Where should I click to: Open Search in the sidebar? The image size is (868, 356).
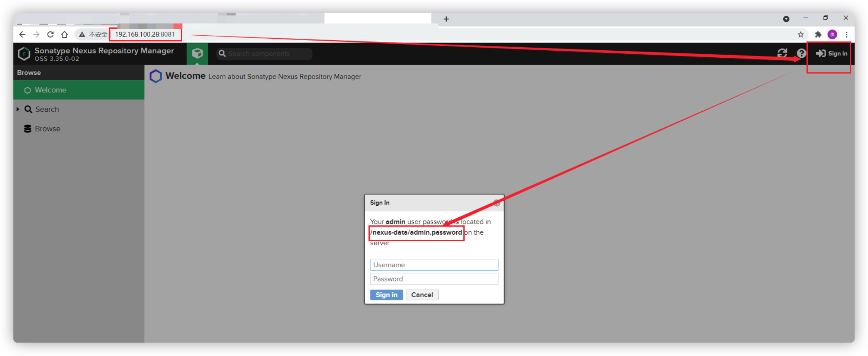[x=47, y=109]
